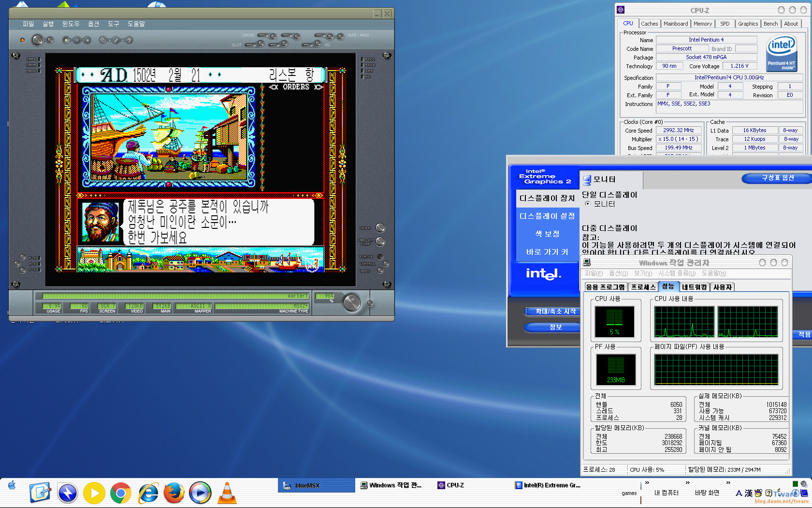This screenshot has width=812, height=508.
Task: Click the VIDEO toggle button in blueMSX
Action: coord(380,271)
